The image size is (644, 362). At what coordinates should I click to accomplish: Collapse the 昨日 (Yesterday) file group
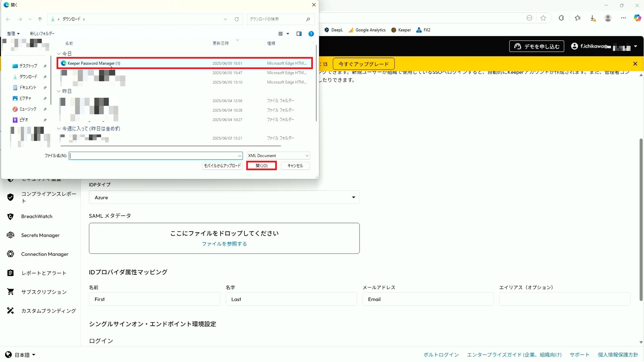point(59,91)
